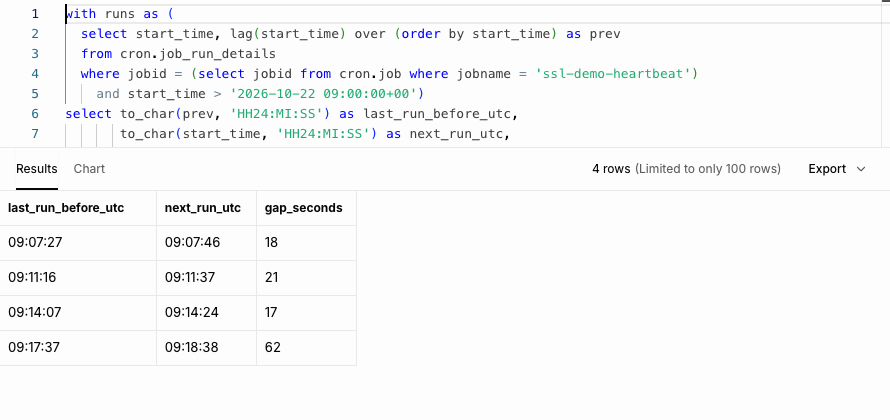Click cell 09:17:37
The width and height of the screenshot is (890, 420).
(78, 347)
